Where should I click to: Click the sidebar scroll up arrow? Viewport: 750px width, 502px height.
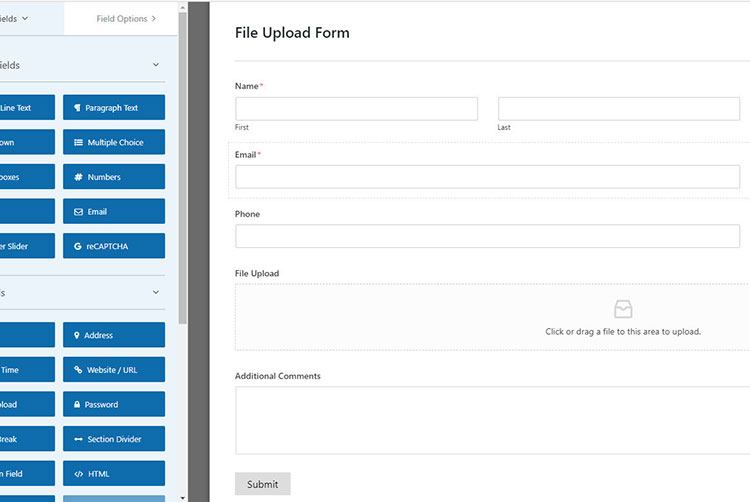(182, 7)
